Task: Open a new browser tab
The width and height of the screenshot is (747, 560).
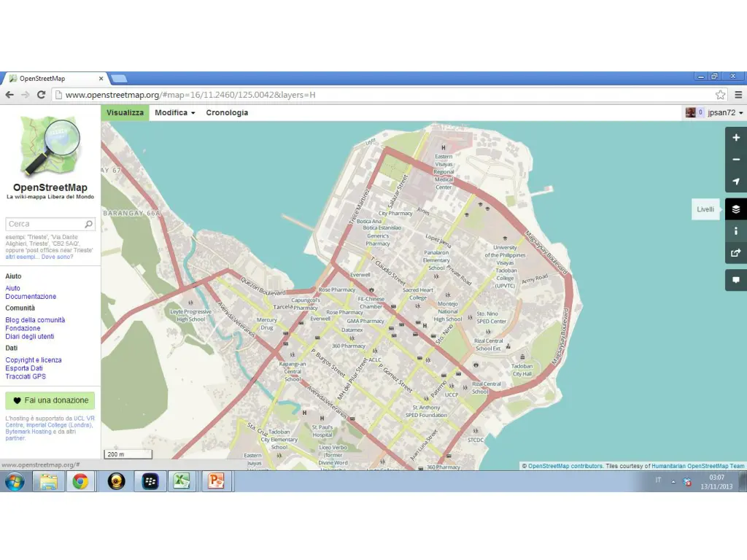Action: 119,79
